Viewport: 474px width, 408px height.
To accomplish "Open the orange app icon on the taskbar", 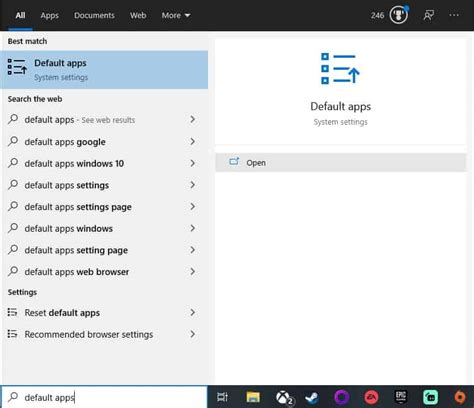I will point(460,397).
